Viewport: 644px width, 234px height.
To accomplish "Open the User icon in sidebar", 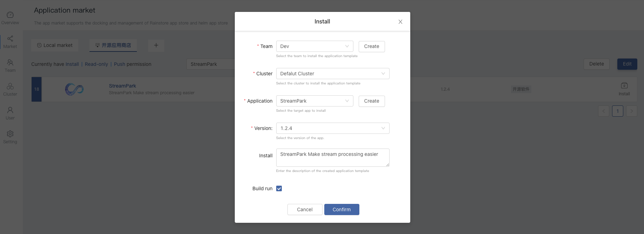I will [10, 110].
